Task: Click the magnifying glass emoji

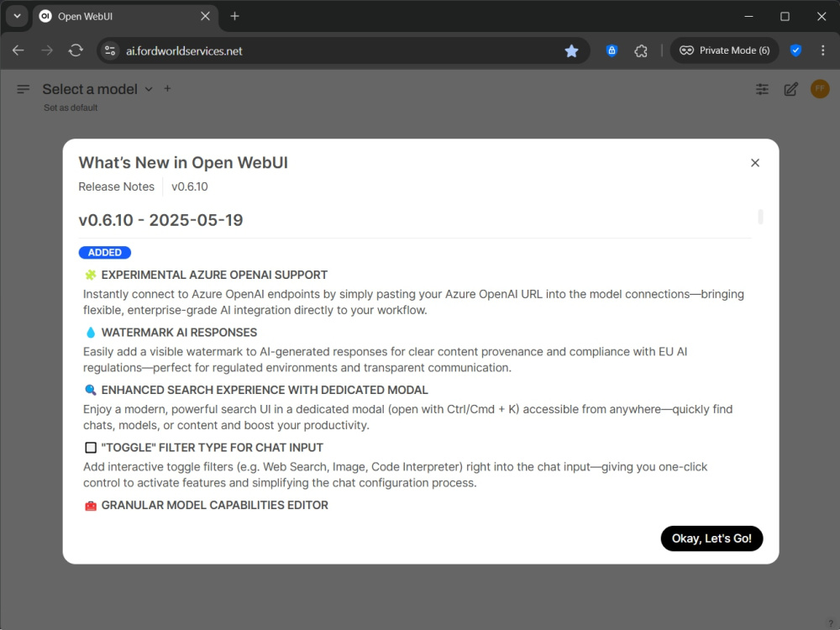Action: click(91, 390)
